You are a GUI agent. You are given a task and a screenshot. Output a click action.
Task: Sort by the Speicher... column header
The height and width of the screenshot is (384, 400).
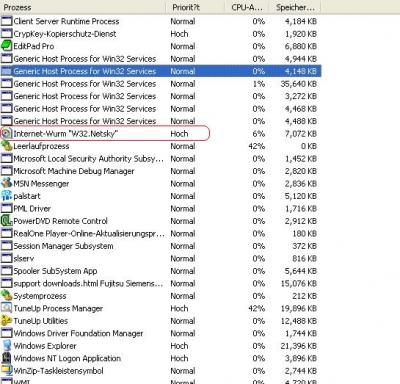[295, 7]
